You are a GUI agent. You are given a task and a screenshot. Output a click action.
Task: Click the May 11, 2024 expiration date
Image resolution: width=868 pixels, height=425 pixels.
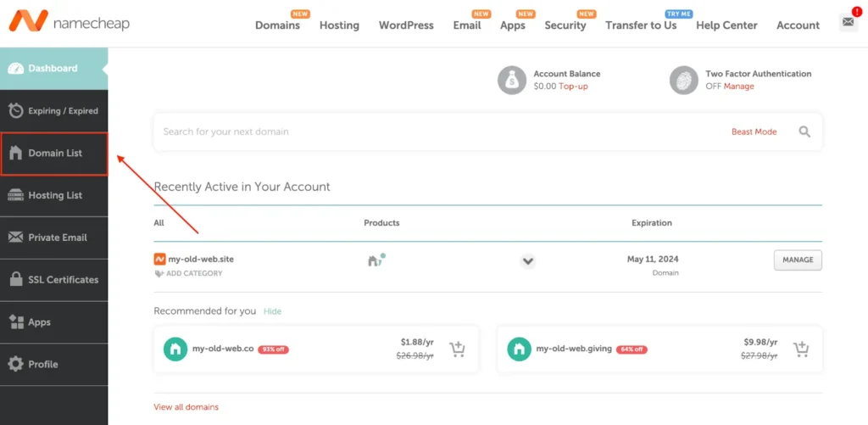[x=653, y=259]
